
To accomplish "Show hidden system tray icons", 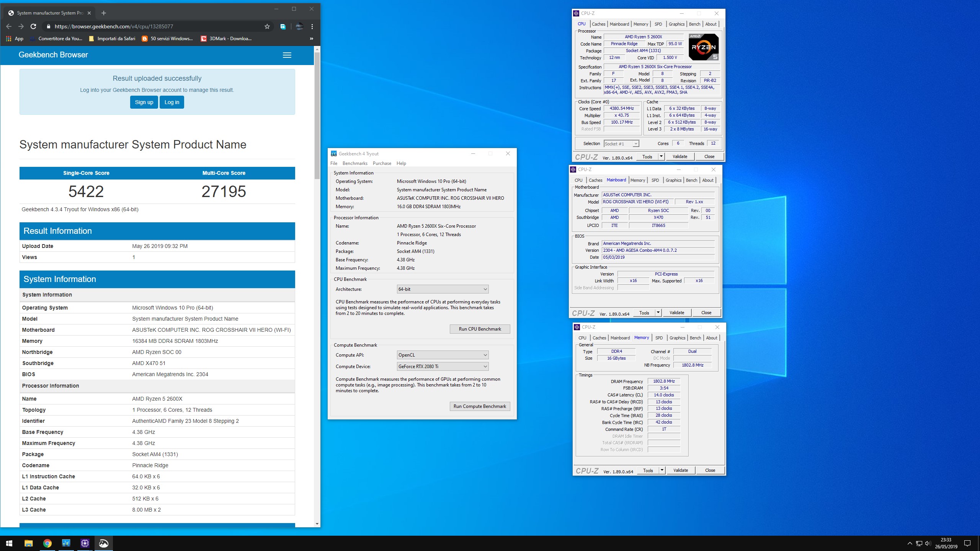I will [910, 543].
